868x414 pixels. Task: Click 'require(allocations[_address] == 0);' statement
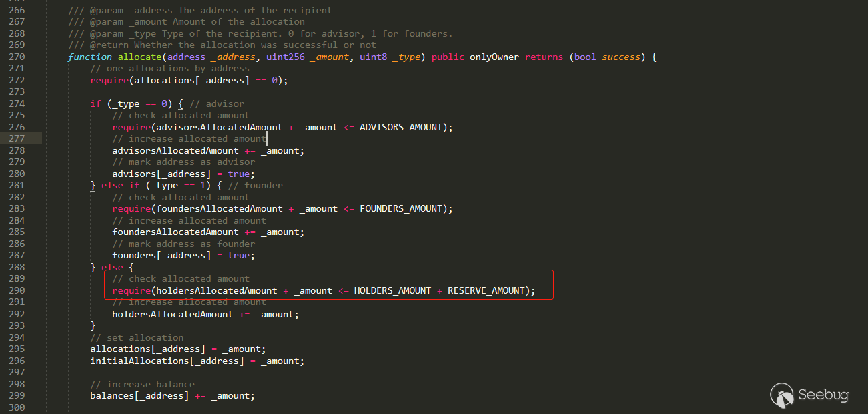(x=189, y=81)
